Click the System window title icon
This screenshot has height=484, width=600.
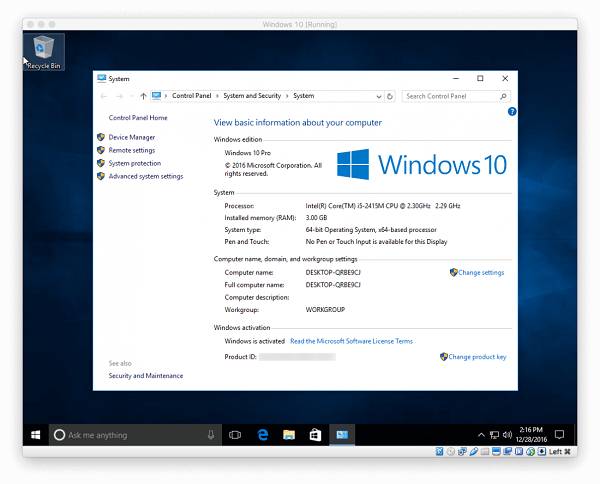point(101,78)
